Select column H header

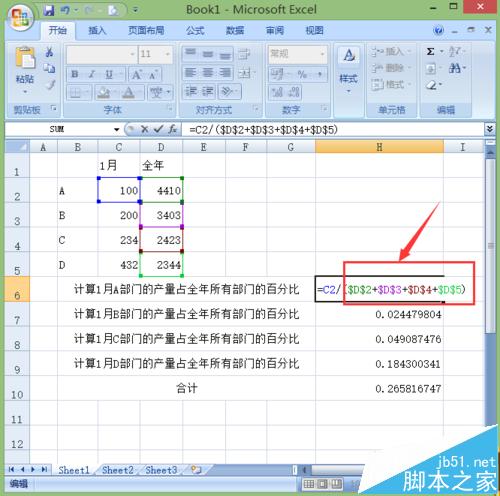tap(379, 147)
